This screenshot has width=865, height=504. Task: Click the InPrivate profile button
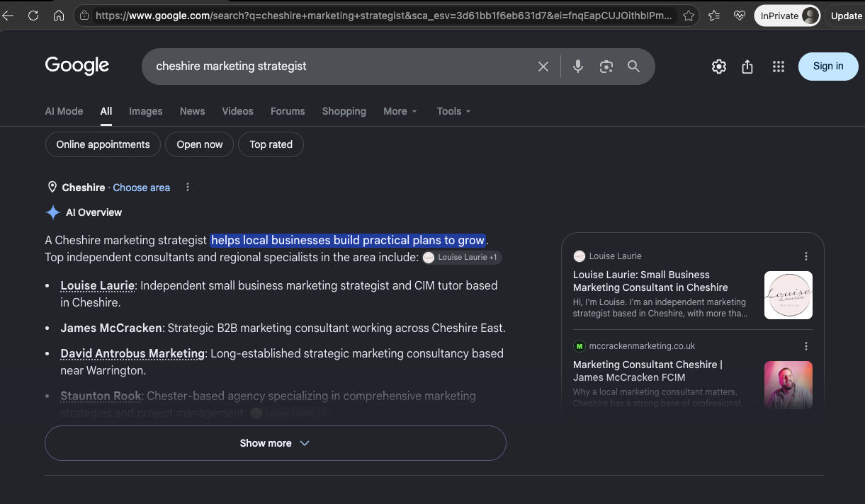787,16
